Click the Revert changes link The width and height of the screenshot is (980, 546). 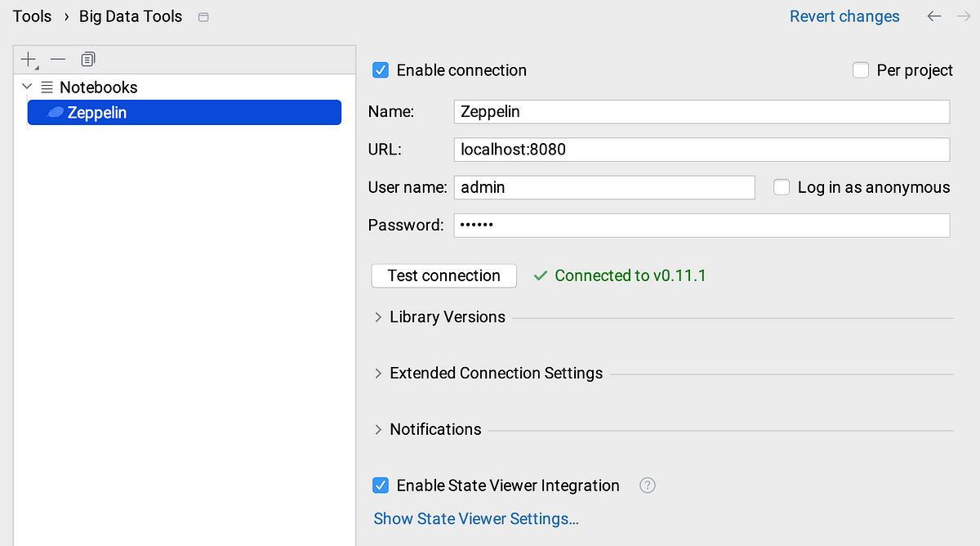point(844,16)
